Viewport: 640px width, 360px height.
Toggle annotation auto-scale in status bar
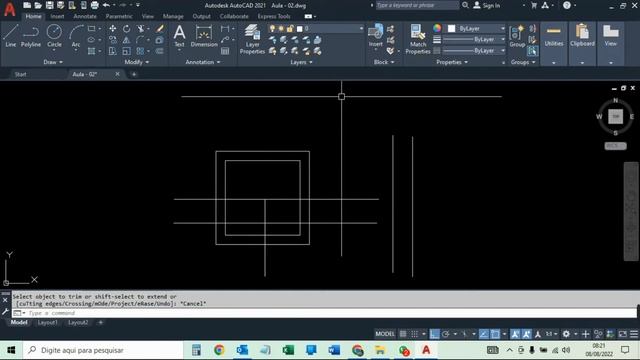[x=527, y=334]
